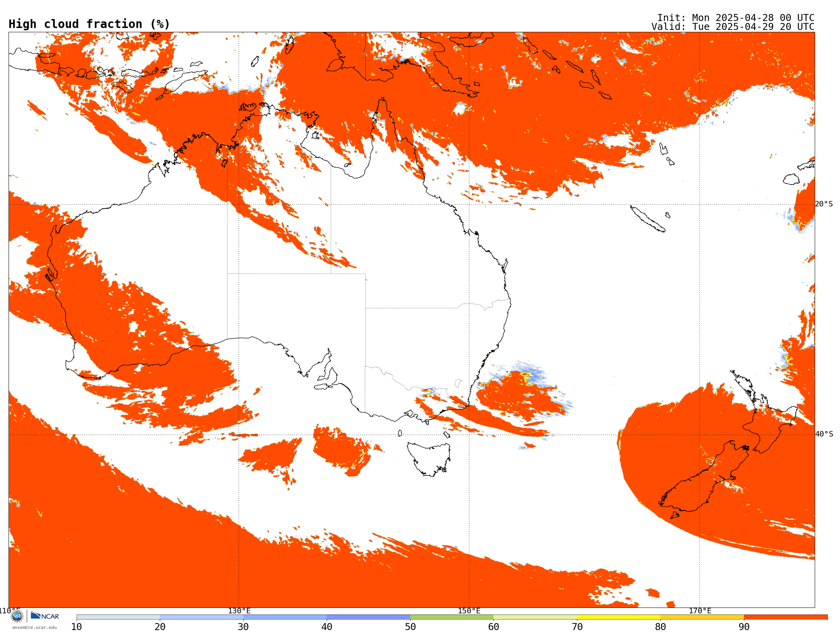Pick the 30–40 blue colorbar segment
This screenshot has height=632, width=840.
285,617
